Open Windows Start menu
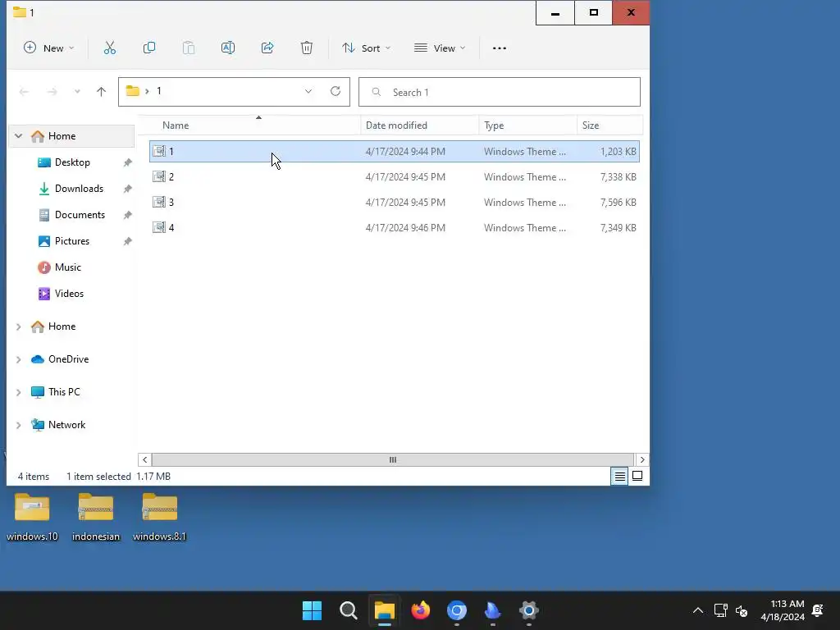Image resolution: width=840 pixels, height=630 pixels. tap(313, 610)
